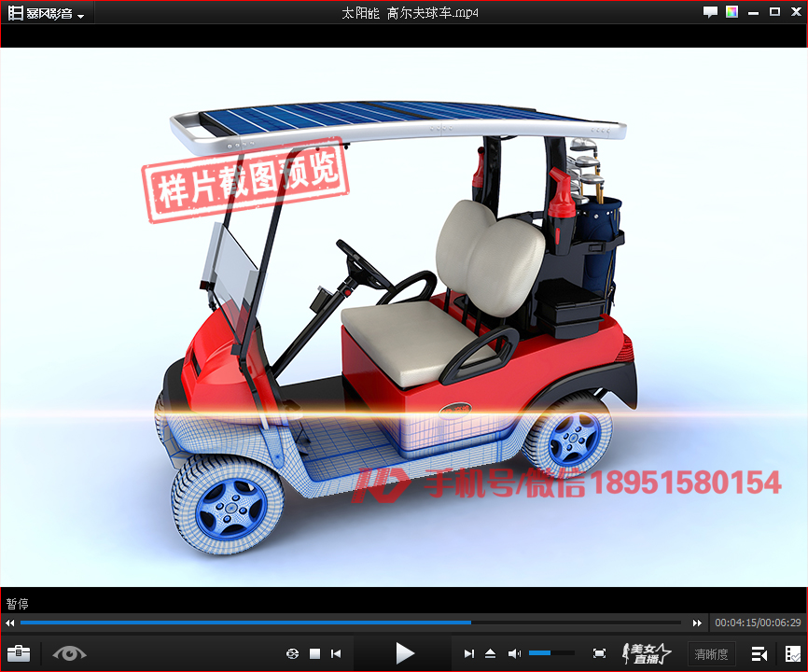Mute the audio with speaker icon
Viewport: 808px width, 672px height.
tap(514, 653)
